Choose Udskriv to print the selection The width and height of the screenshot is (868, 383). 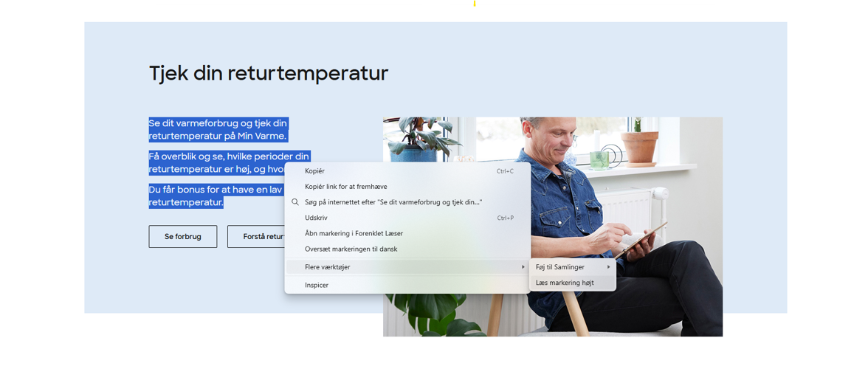pyautogui.click(x=316, y=218)
